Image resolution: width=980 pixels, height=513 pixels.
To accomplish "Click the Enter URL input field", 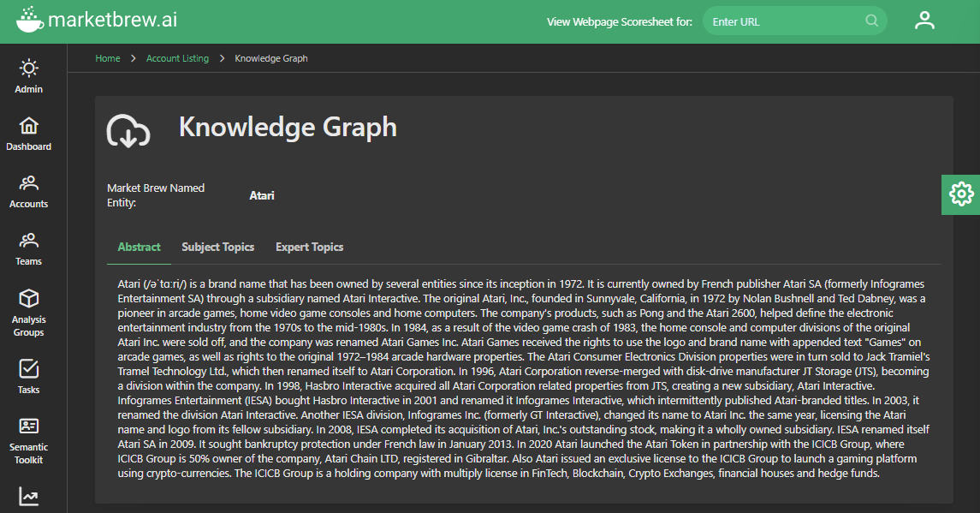I will click(783, 21).
